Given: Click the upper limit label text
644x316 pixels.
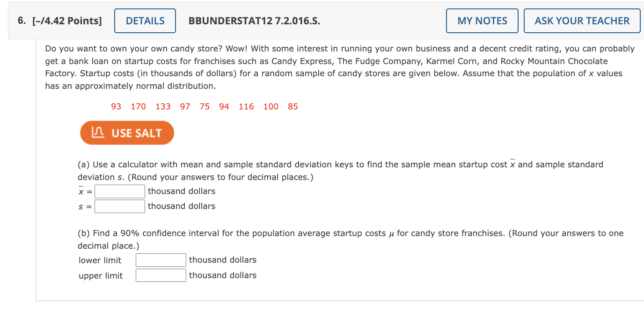Looking at the screenshot, I should tap(101, 275).
